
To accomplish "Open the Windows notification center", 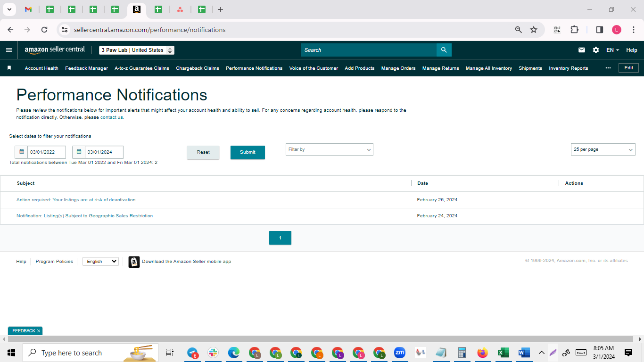I will pyautogui.click(x=628, y=353).
